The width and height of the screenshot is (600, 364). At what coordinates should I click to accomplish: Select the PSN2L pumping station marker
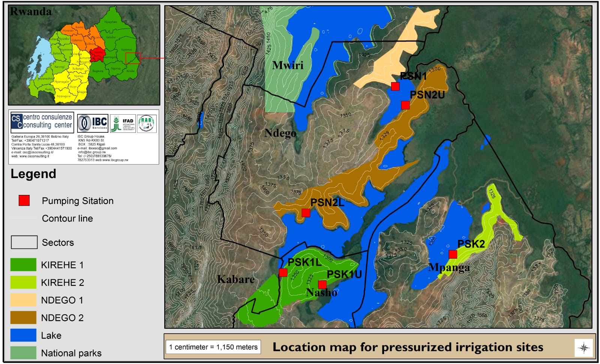[306, 213]
